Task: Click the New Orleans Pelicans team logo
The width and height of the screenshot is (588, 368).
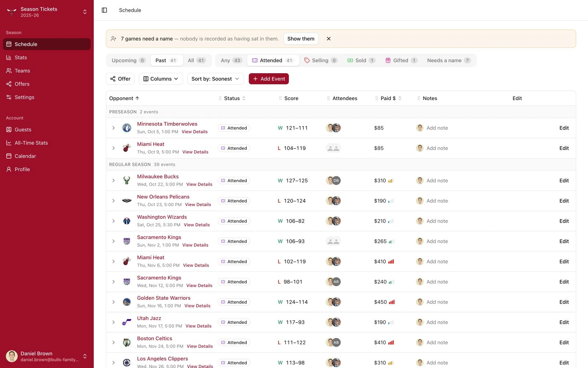Action: click(127, 201)
